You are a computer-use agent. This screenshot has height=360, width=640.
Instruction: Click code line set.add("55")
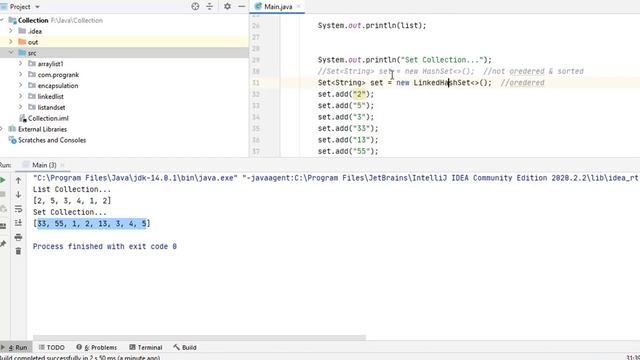click(348, 151)
